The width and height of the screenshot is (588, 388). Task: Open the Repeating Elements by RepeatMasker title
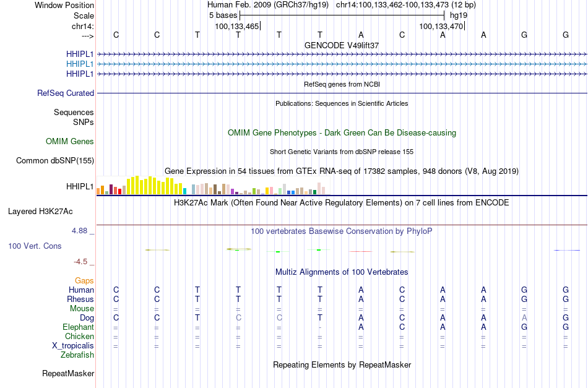342,365
